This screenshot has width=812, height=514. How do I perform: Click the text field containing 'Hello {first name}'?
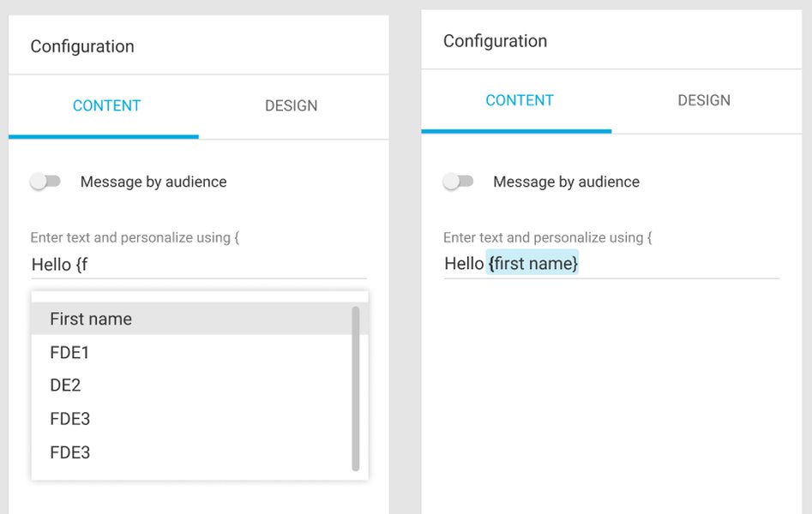(x=611, y=265)
